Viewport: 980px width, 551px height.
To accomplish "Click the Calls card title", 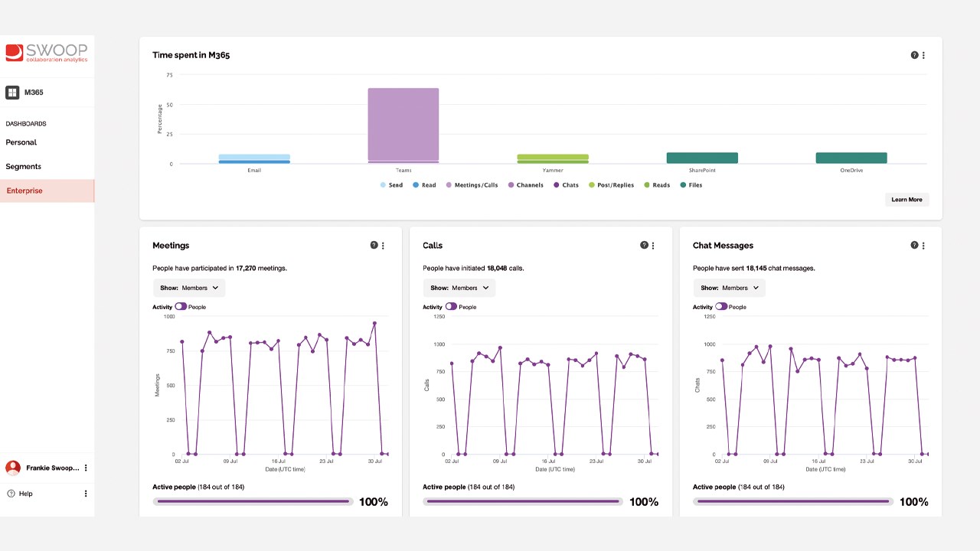I will click(433, 246).
